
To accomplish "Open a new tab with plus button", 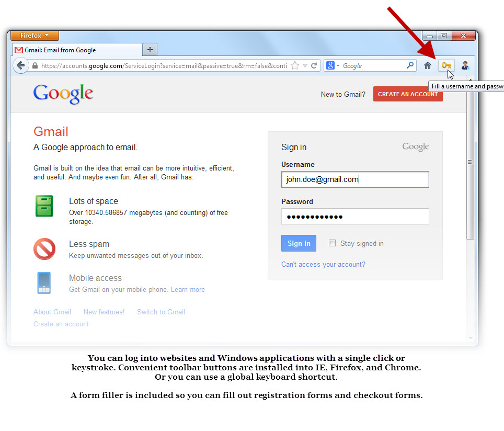I will point(150,50).
